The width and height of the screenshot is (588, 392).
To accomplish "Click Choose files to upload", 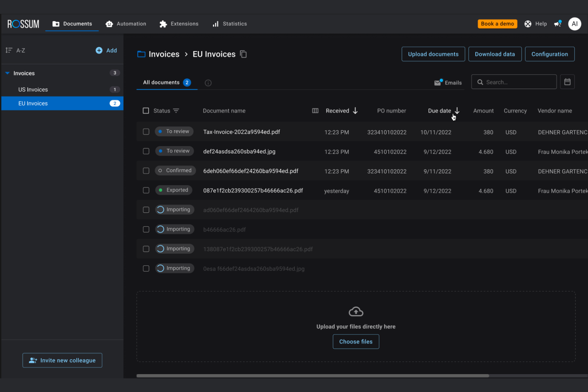I will [x=356, y=342].
